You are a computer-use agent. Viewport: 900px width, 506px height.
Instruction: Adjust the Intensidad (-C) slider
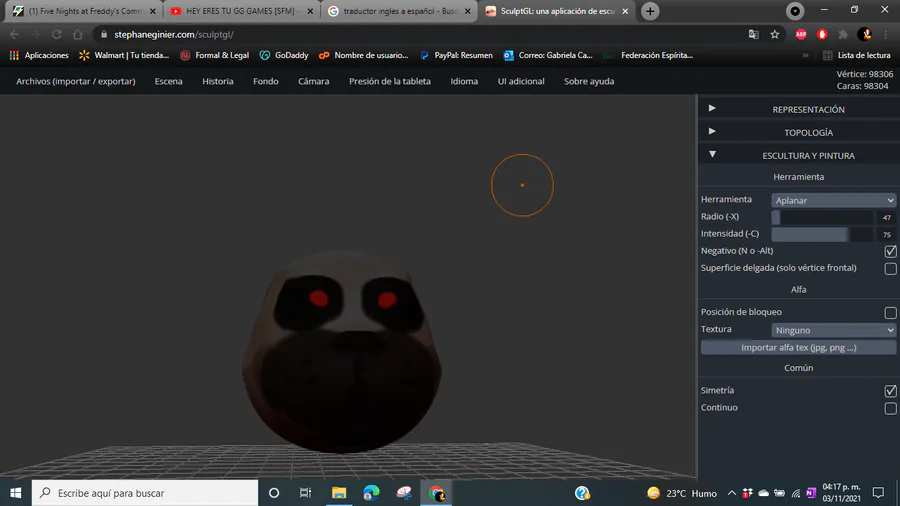pyautogui.click(x=822, y=234)
